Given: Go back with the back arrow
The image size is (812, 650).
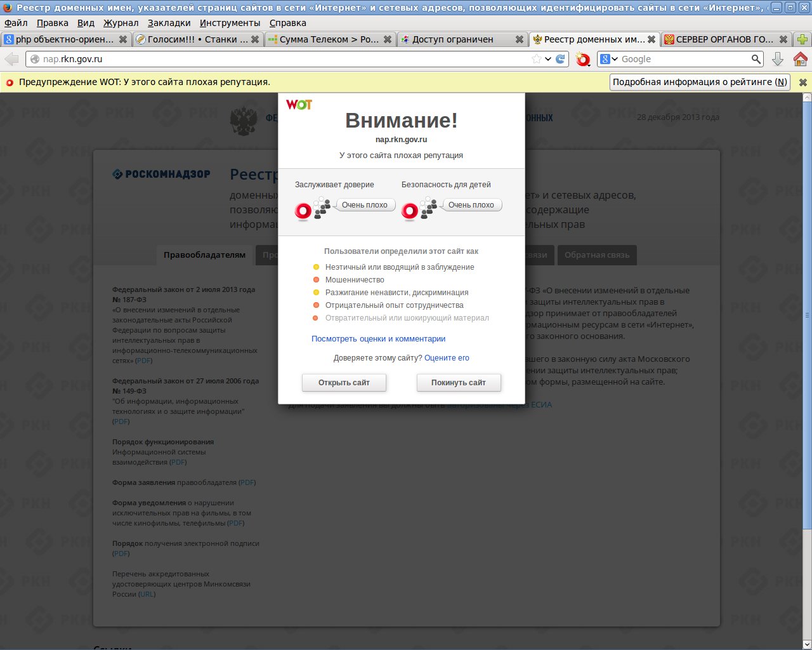Looking at the screenshot, I should point(11,59).
